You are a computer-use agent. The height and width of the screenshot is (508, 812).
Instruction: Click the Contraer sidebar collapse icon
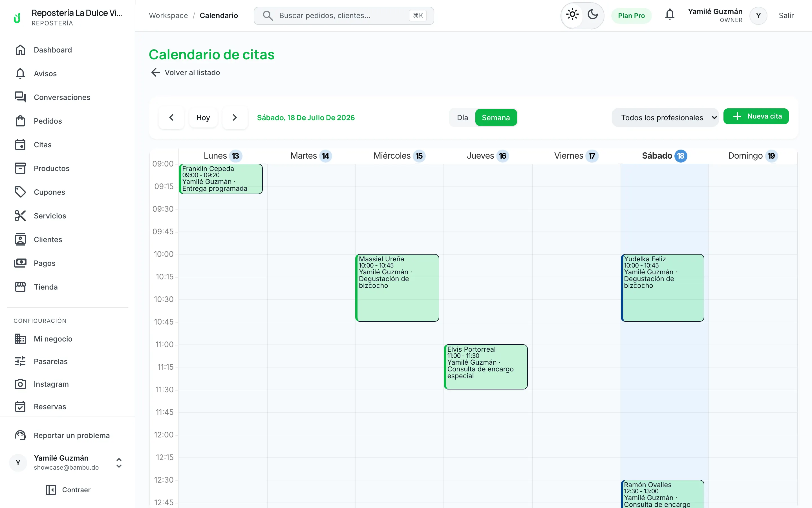click(x=51, y=490)
